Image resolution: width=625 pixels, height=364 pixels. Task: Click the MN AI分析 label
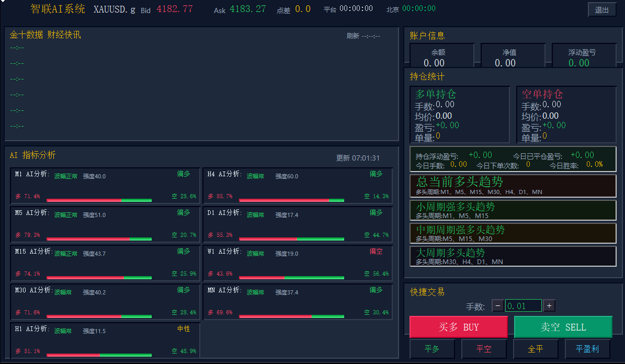[225, 290]
